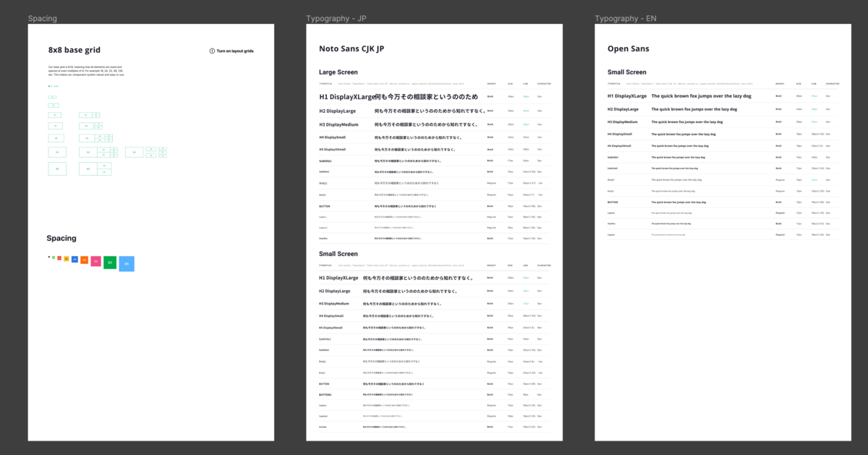Click the 'Noto Sans CJK JP' heading
The height and width of the screenshot is (455, 868).
(352, 48)
